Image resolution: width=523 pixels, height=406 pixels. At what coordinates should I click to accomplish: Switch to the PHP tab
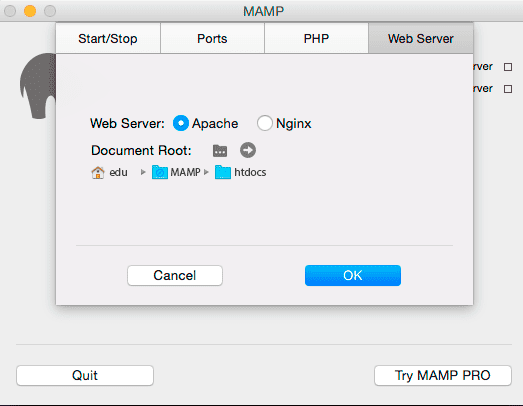pyautogui.click(x=317, y=38)
